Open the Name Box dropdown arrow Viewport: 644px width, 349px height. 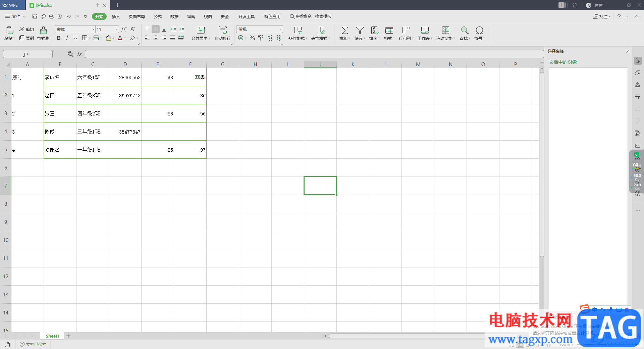point(51,54)
